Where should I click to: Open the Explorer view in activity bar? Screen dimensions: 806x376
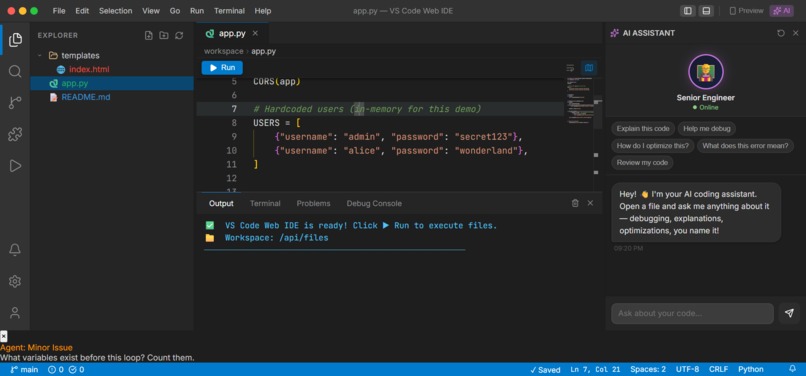coord(15,39)
